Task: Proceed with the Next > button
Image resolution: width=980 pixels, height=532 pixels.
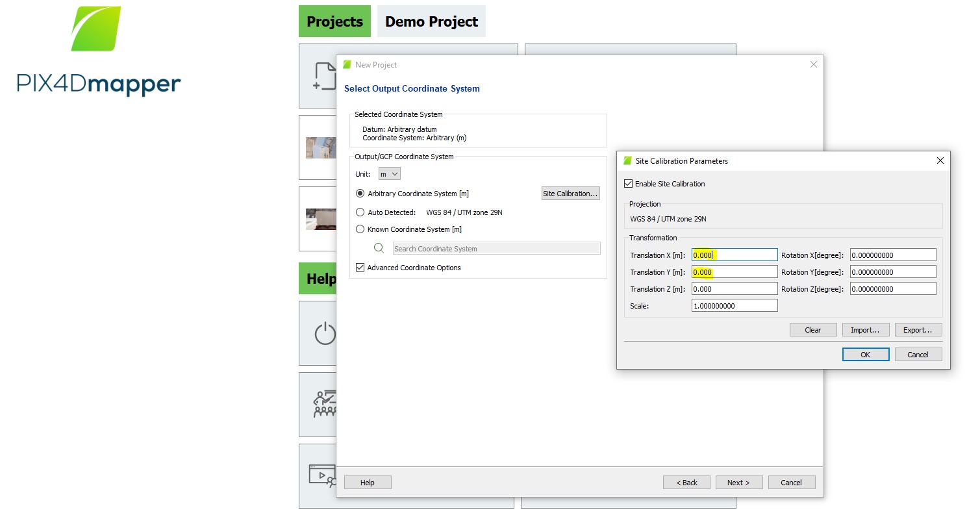Action: (x=739, y=483)
